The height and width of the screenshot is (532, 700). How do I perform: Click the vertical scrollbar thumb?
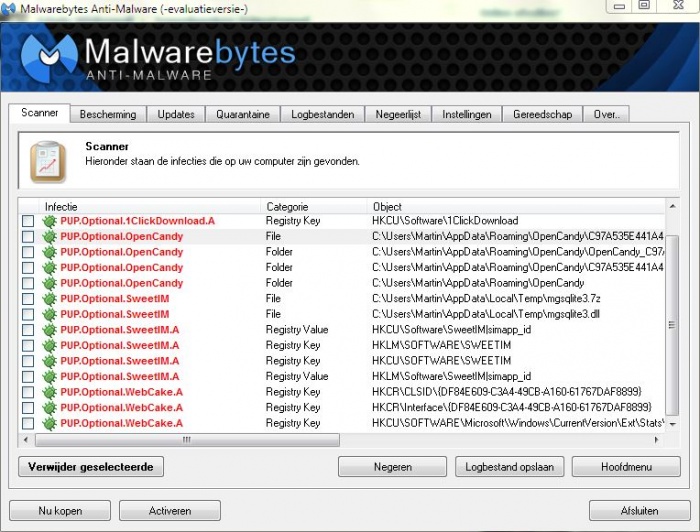point(672,325)
